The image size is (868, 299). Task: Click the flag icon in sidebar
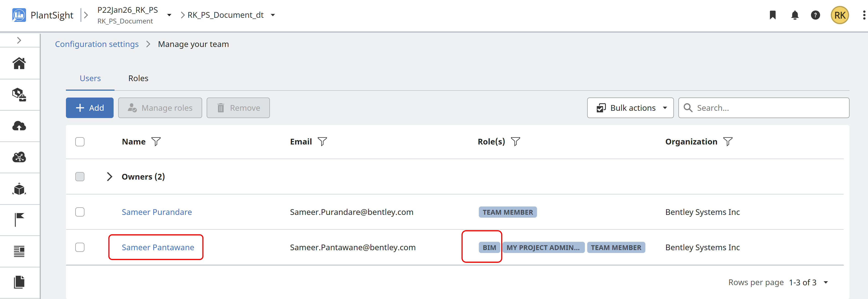(x=19, y=220)
